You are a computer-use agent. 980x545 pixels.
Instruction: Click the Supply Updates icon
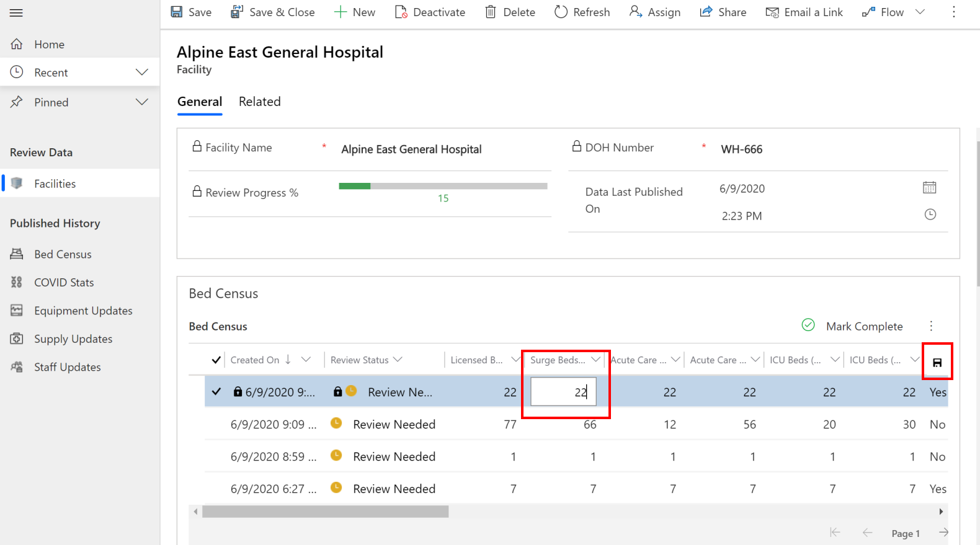17,339
